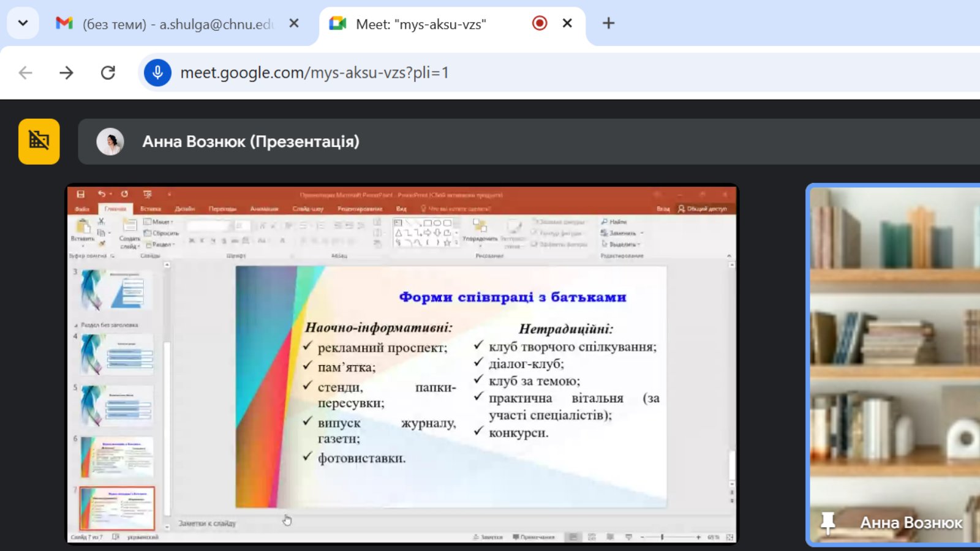Click the Общий доступ share button
980x551 pixels.
pos(703,209)
